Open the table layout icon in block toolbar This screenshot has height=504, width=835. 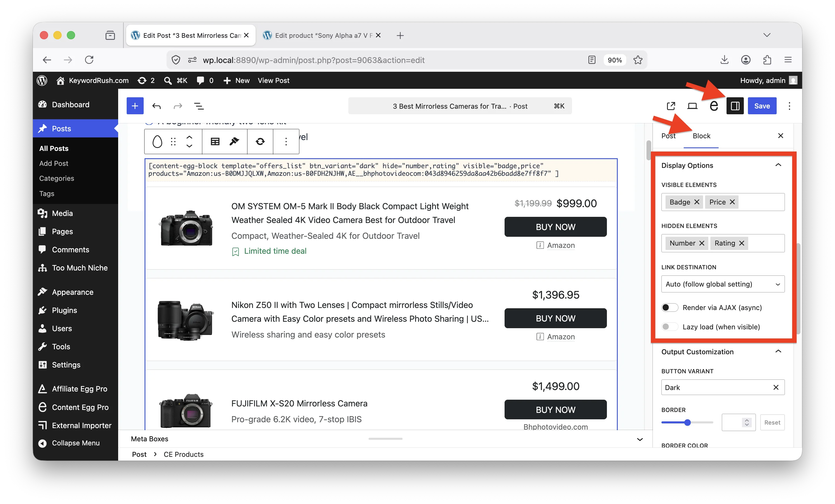(215, 142)
